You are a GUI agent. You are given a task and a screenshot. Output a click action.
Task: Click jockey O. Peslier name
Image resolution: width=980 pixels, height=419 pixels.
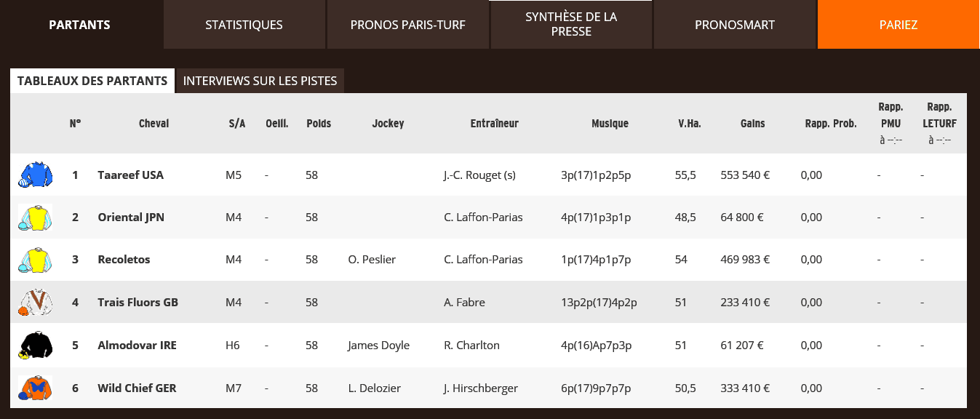click(372, 260)
